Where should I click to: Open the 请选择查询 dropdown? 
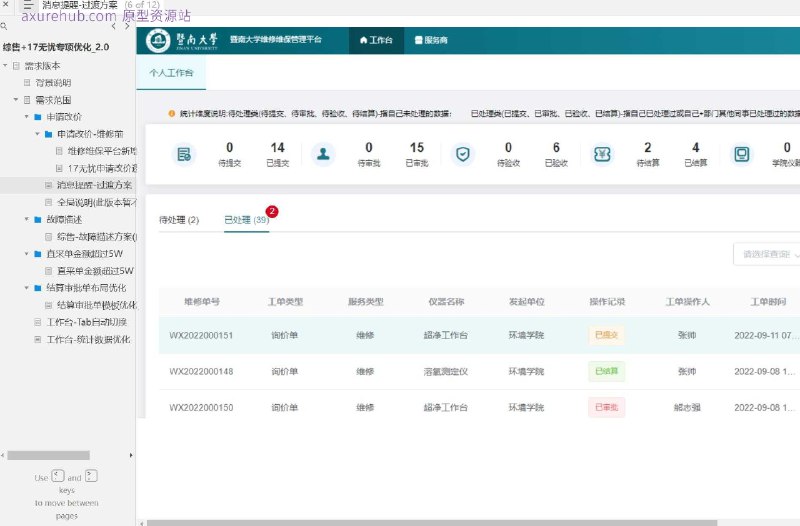coord(766,254)
